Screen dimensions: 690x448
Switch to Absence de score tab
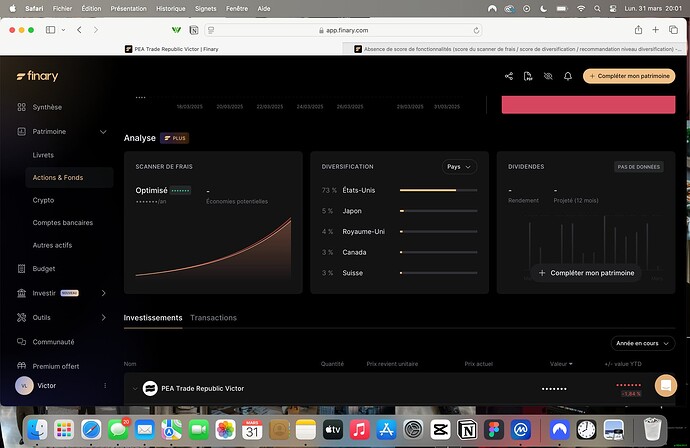pos(515,49)
